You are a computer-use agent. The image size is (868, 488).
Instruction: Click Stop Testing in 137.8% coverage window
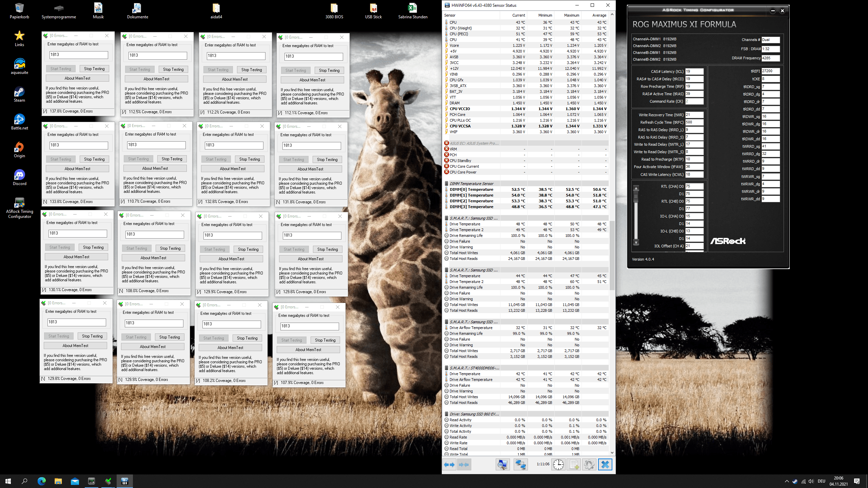pos(94,69)
